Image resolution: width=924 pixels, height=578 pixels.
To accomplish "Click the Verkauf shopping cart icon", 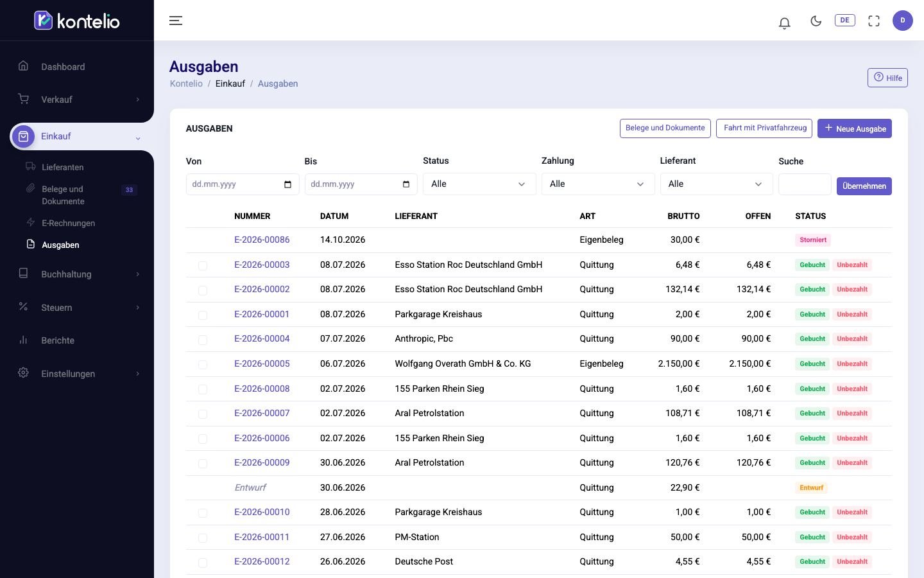I will (x=23, y=99).
